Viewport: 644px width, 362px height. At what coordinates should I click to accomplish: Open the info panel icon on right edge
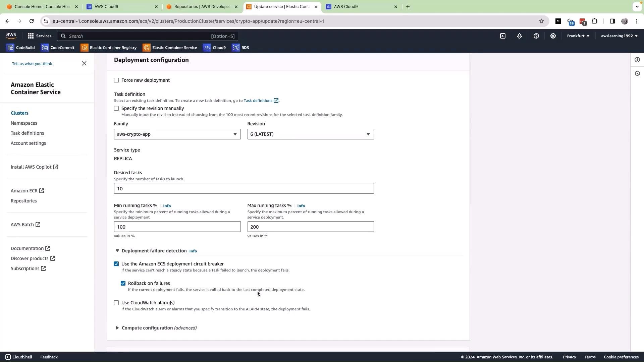click(x=637, y=60)
